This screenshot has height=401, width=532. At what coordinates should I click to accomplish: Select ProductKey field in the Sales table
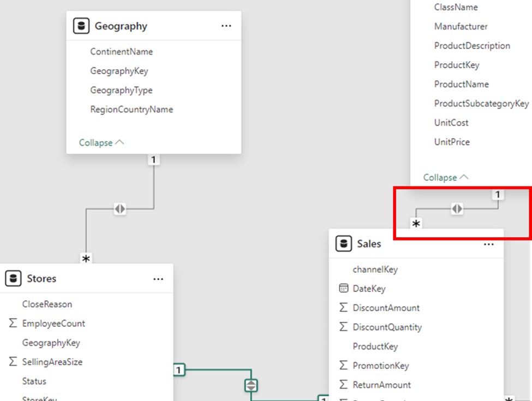(x=375, y=346)
